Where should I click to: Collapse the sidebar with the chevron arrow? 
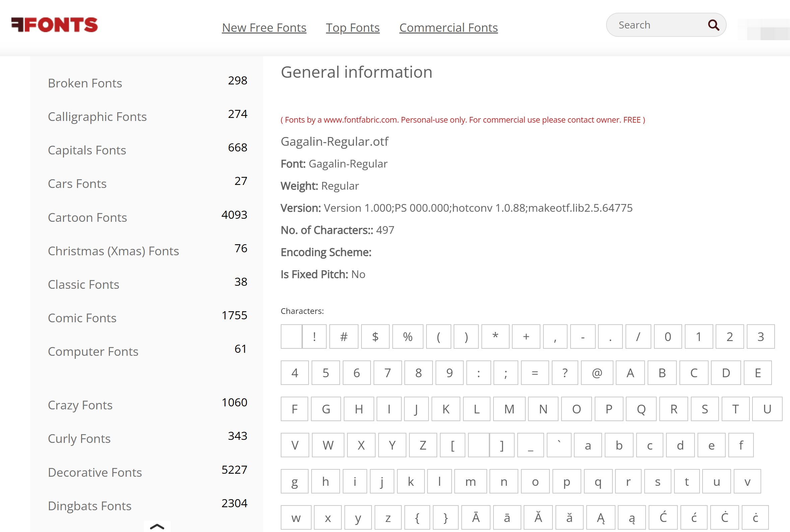click(x=157, y=526)
